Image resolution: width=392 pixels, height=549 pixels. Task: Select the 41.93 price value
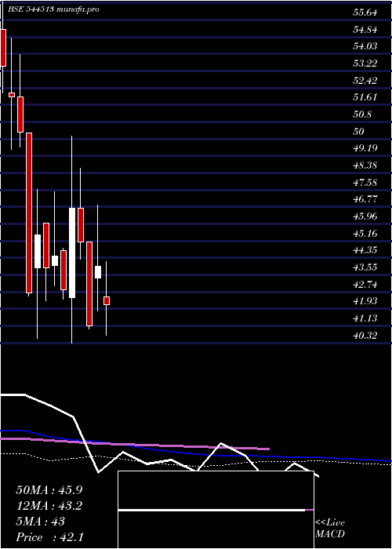[x=365, y=300]
